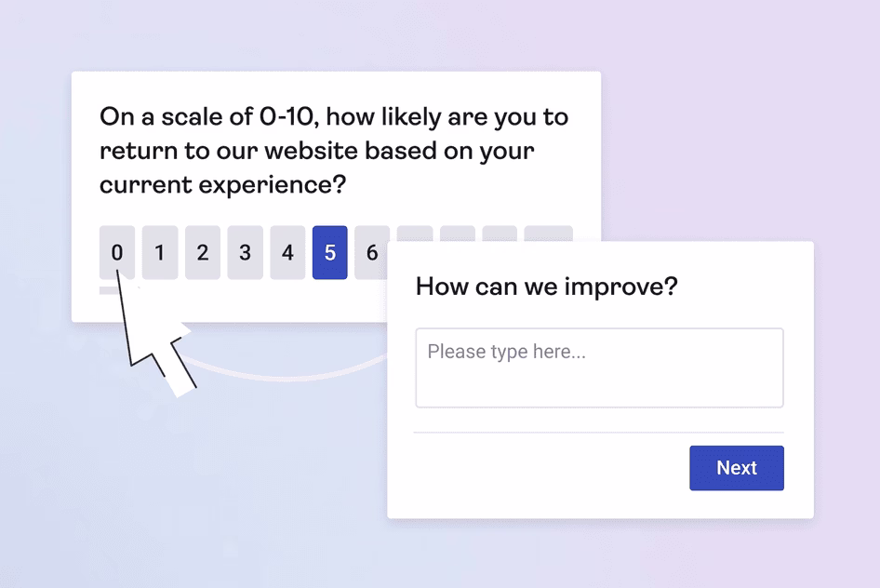Select rating 6 on the scale
Image resolution: width=880 pixels, height=588 pixels.
coord(373,252)
